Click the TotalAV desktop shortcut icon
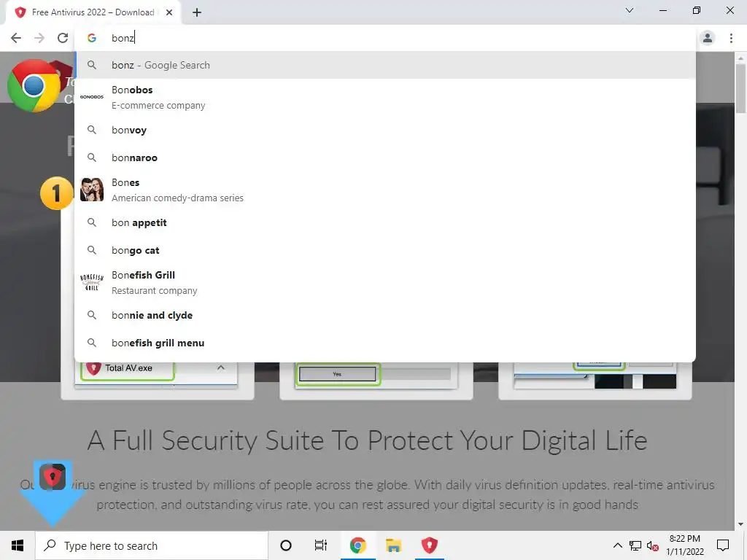The height and width of the screenshot is (560, 747). click(53, 477)
